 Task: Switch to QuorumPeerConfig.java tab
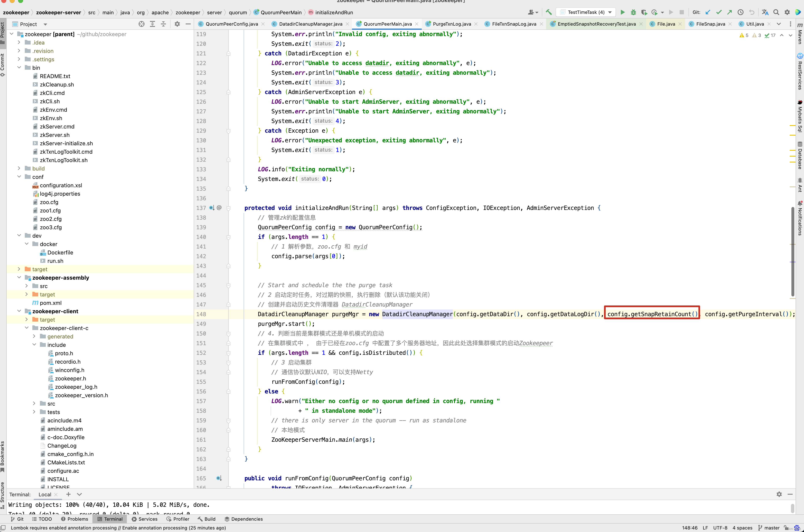coord(231,24)
